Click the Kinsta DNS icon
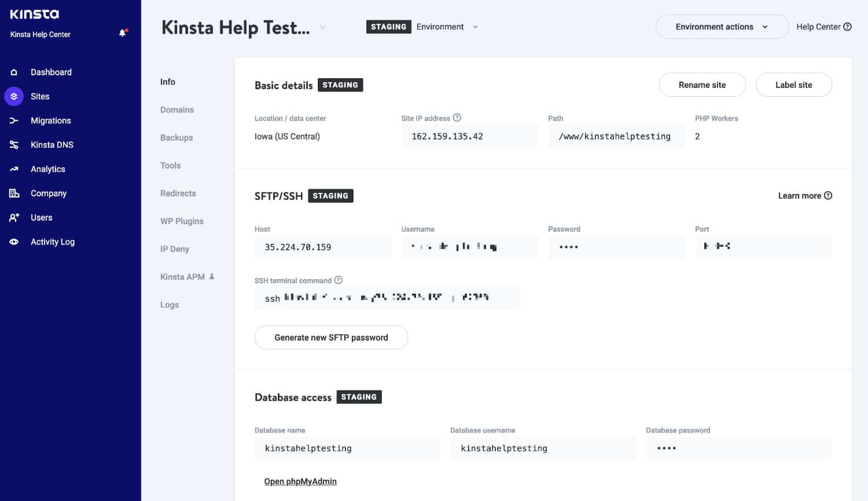Screen dimensions: 868x501 pos(14,145)
